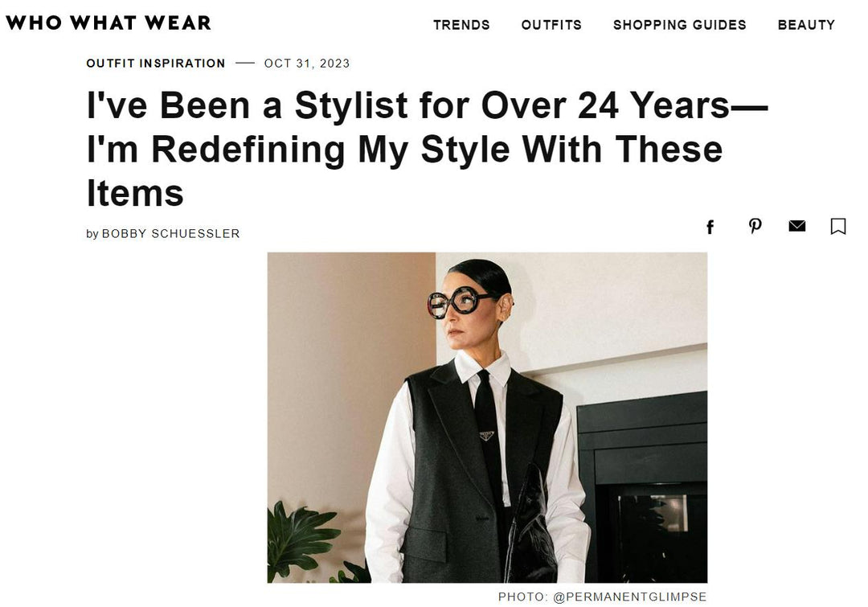Viewport: 868px width, 607px height.
Task: Click the Who What Wear logo
Action: pyautogui.click(x=108, y=23)
